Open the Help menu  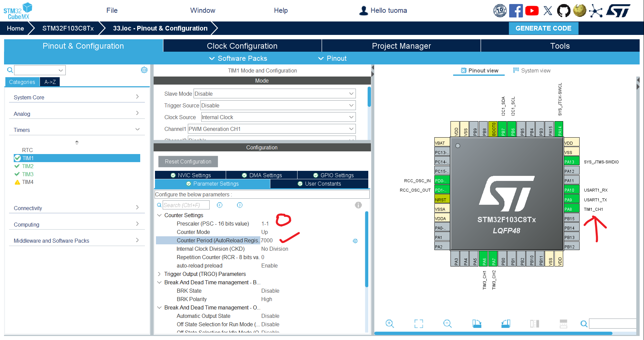281,10
